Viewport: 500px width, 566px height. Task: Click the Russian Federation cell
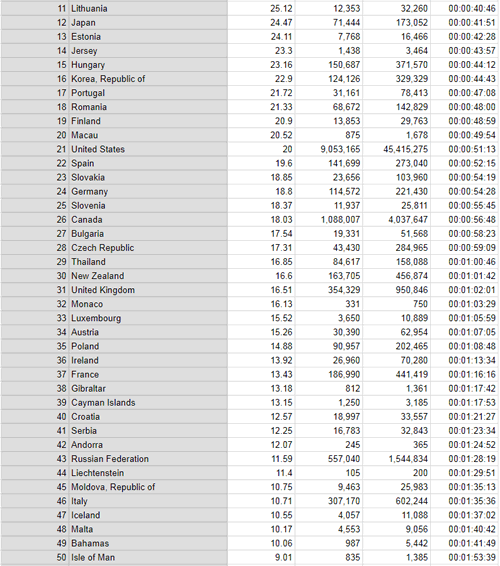pos(148,459)
